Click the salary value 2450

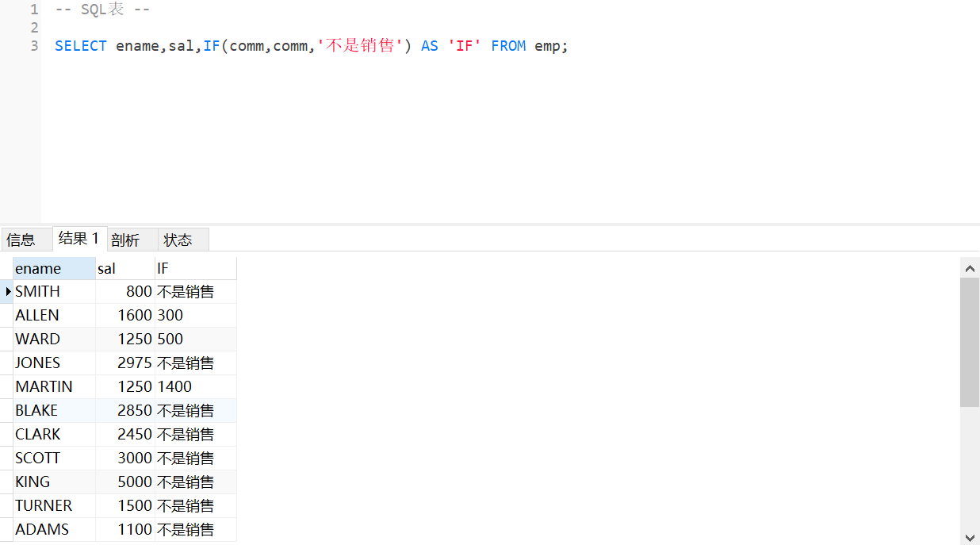pos(125,435)
